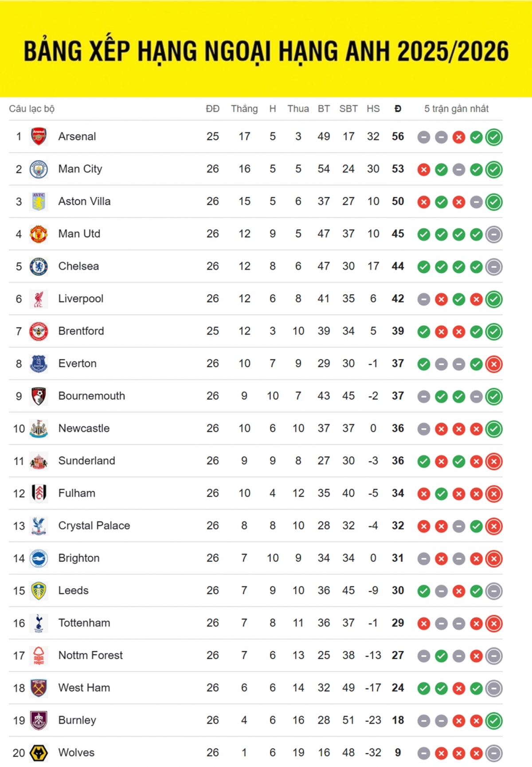Image resolution: width=532 pixels, height=767 pixels.
Task: Click the Fulham club badge
Action: [x=39, y=493]
